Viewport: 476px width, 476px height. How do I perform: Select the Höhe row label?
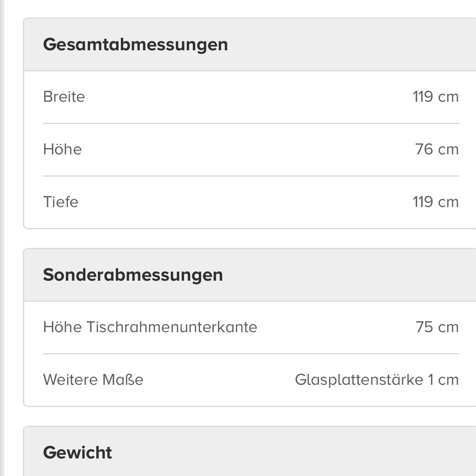[x=62, y=149]
